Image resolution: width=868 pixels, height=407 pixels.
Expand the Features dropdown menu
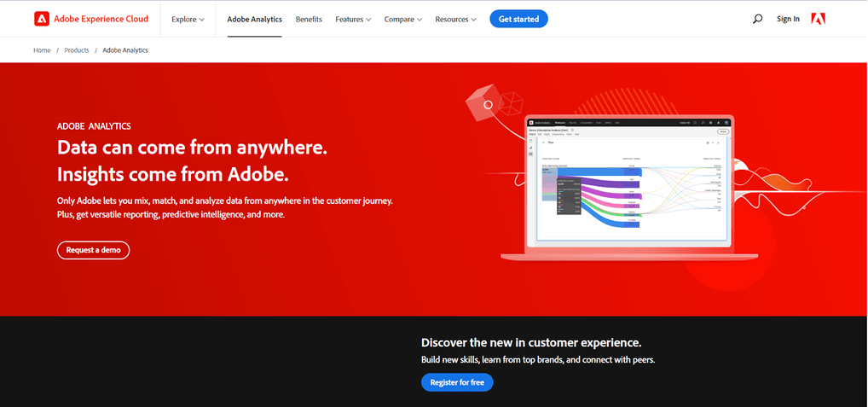pos(353,19)
